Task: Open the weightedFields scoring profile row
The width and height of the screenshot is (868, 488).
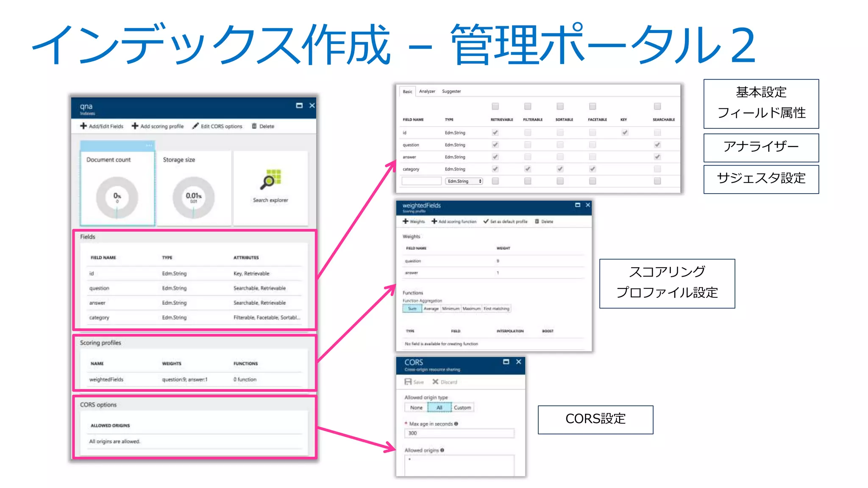Action: 195,380
